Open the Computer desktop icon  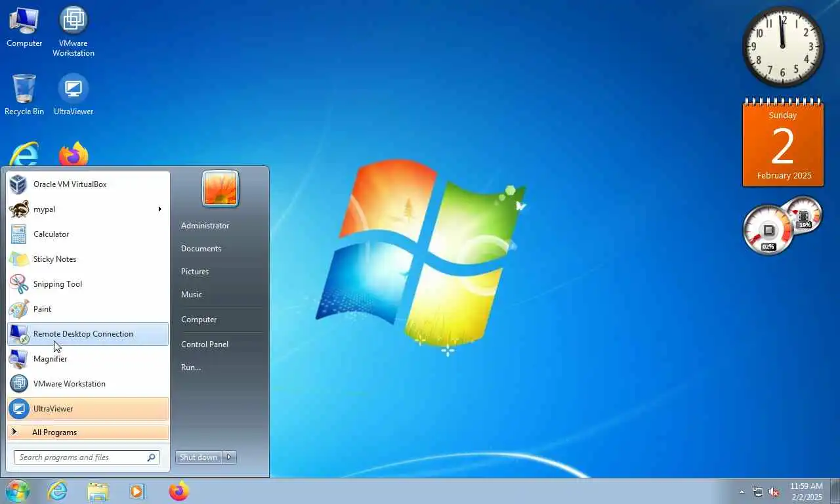click(x=24, y=27)
